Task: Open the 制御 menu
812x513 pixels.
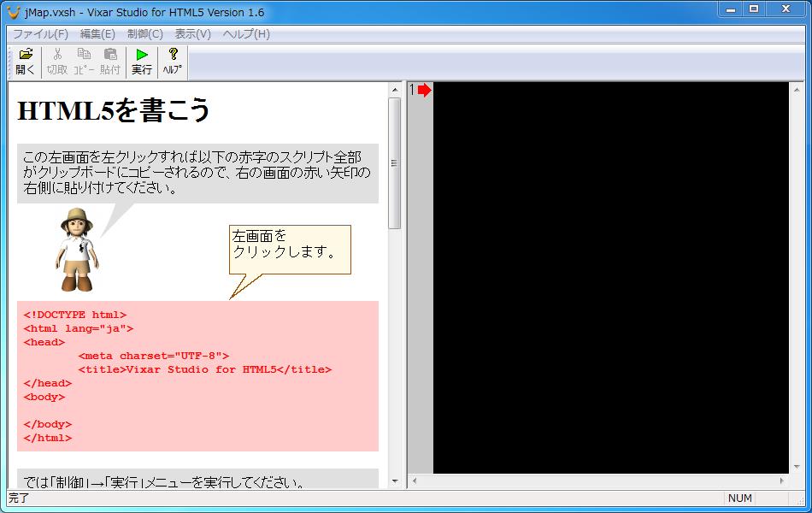Action: coord(142,34)
